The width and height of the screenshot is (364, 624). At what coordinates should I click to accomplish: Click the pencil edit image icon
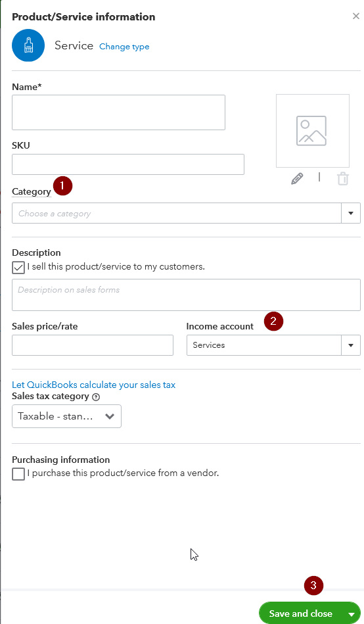[x=297, y=179]
